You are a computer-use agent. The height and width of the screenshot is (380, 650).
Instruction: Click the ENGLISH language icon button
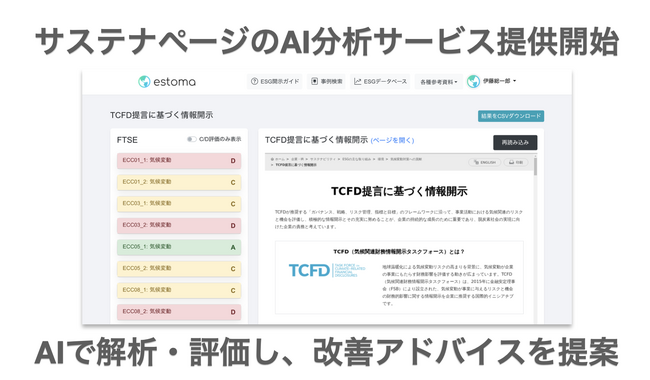[485, 162]
